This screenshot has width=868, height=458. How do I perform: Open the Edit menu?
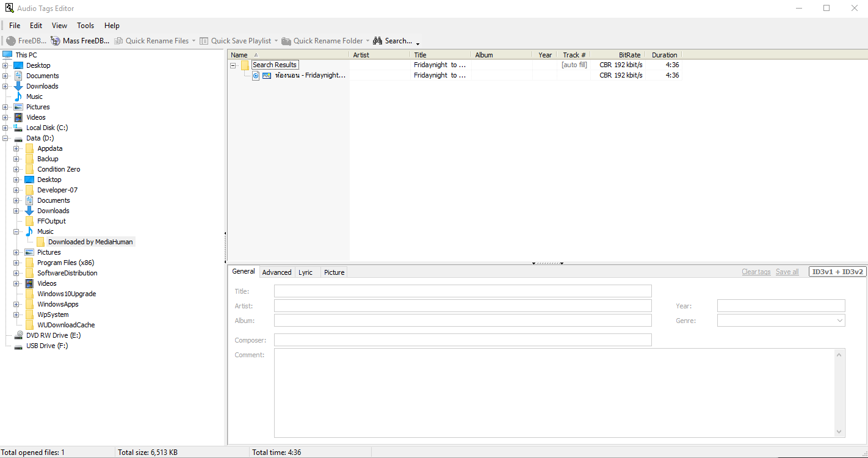(36, 26)
